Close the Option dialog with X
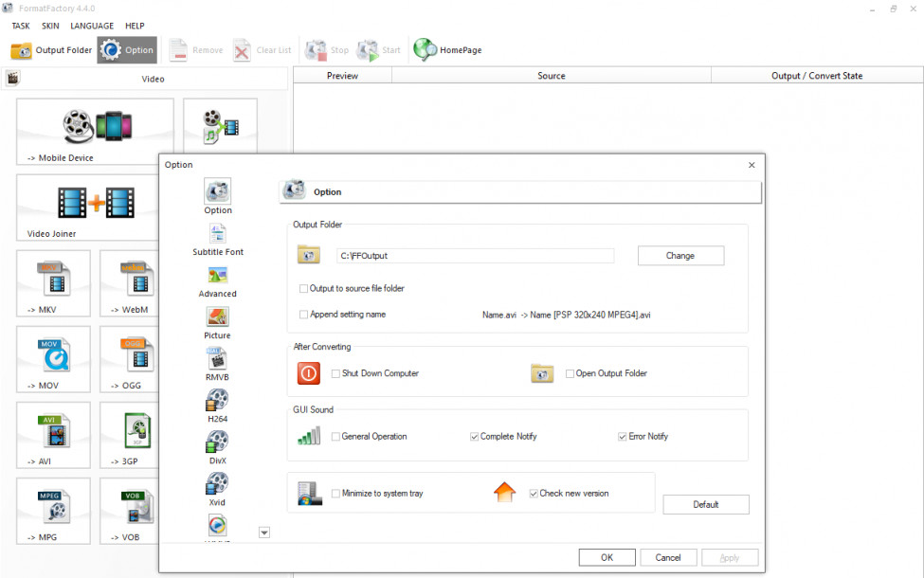This screenshot has height=578, width=924. [752, 165]
